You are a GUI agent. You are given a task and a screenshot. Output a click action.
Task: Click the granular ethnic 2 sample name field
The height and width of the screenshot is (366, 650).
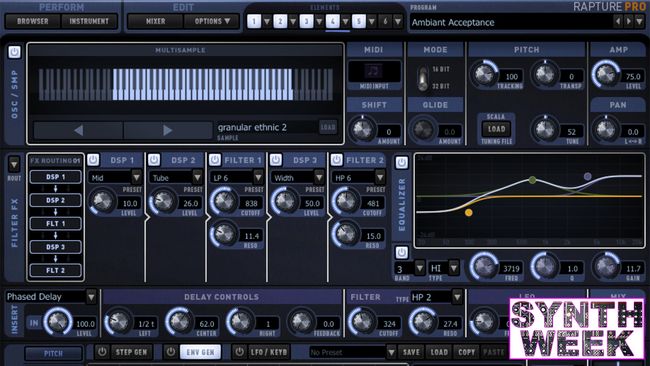(266, 127)
